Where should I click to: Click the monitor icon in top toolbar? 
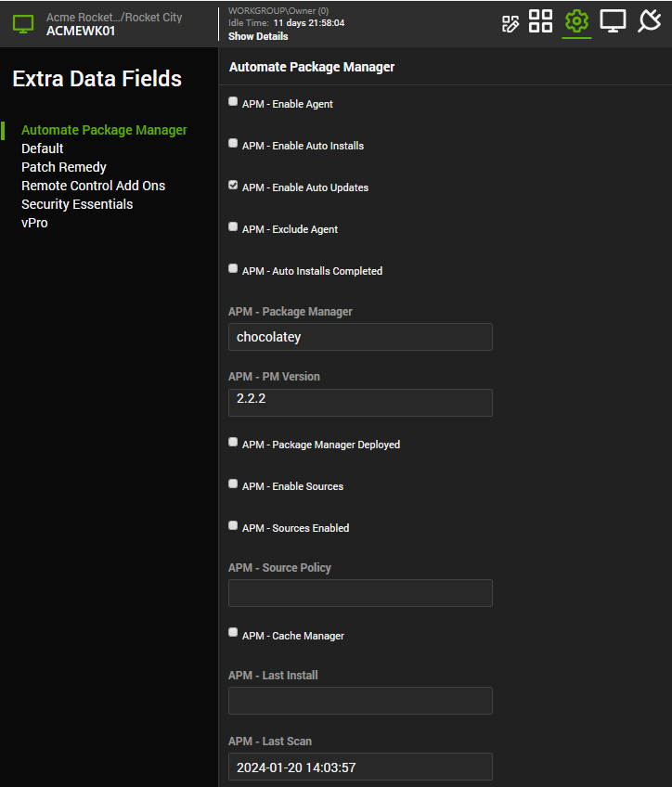613,21
